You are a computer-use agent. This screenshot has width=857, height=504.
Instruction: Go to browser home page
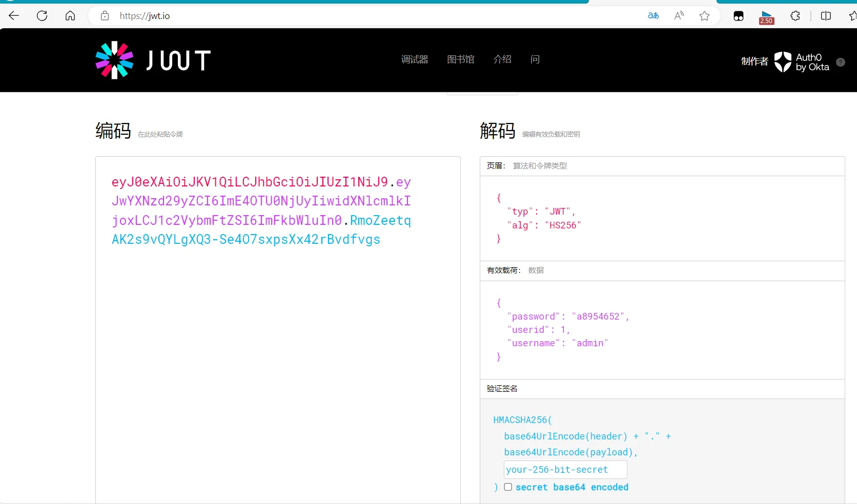click(x=70, y=16)
